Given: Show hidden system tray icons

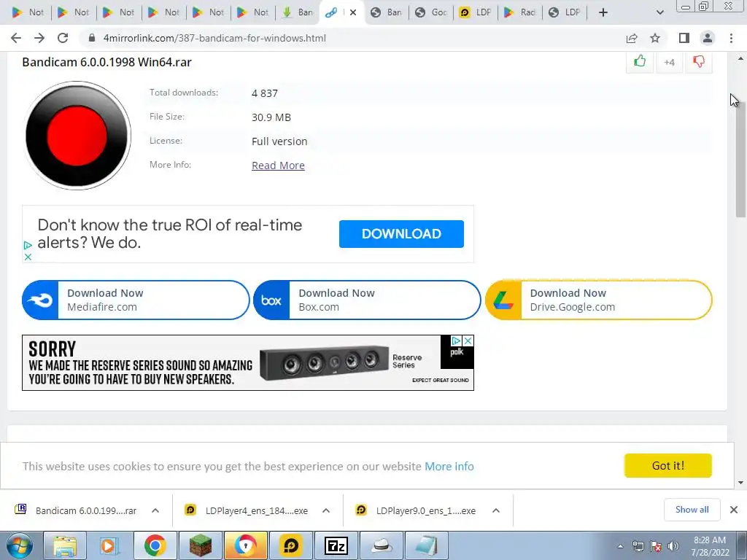Looking at the screenshot, I should [x=620, y=546].
